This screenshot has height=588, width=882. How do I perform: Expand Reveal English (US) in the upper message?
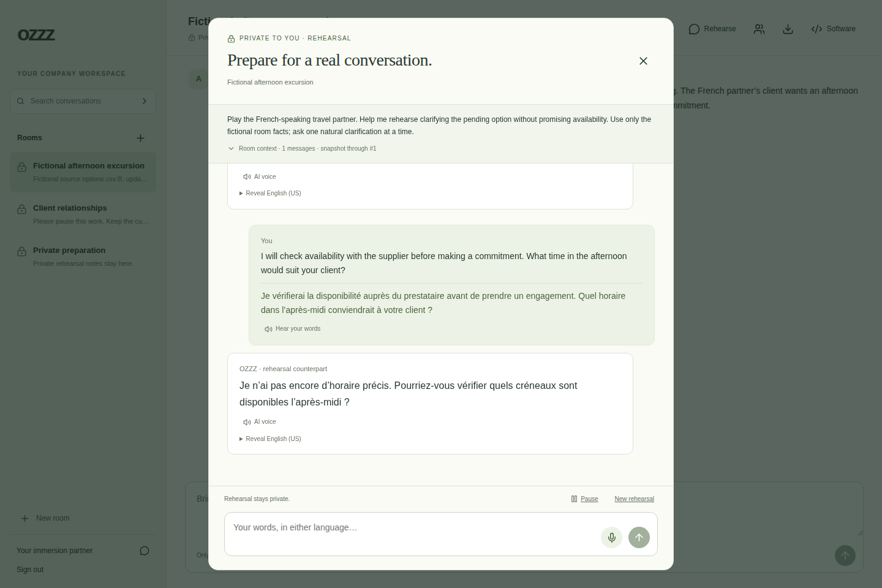point(270,193)
